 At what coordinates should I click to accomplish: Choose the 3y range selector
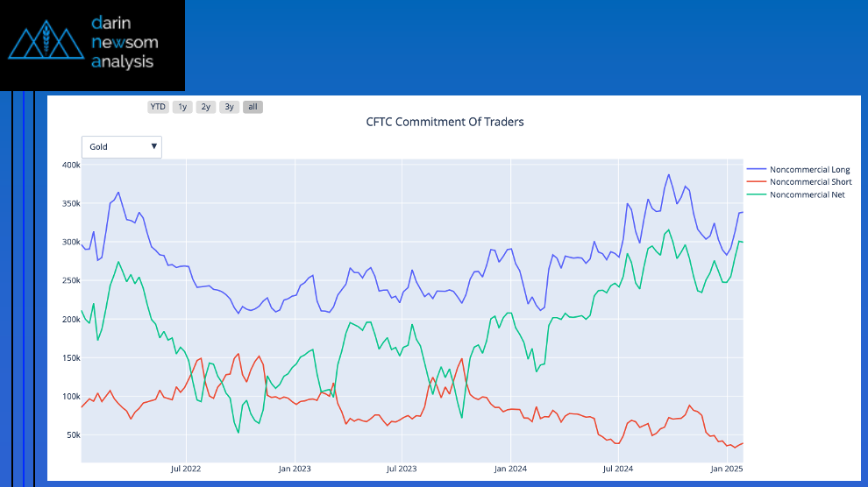point(229,107)
